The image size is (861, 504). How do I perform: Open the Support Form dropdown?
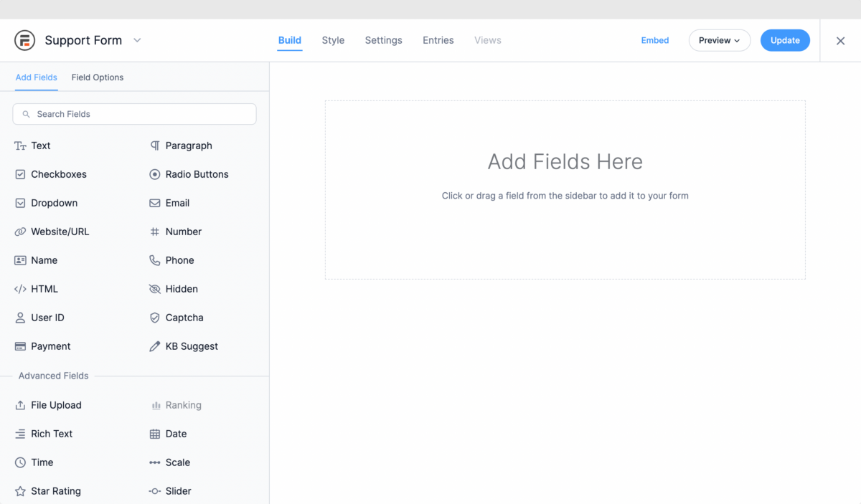[136, 40]
